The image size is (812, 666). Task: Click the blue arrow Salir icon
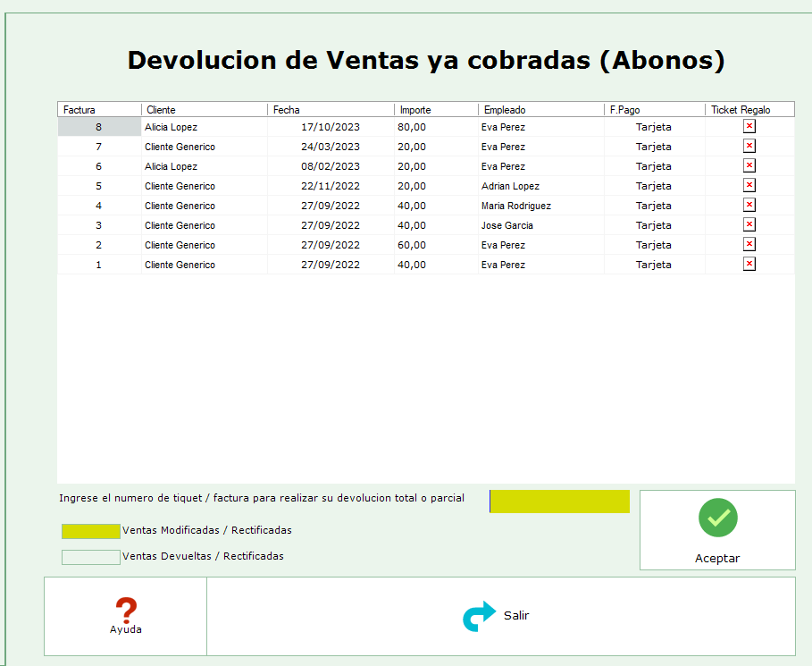pos(479,616)
